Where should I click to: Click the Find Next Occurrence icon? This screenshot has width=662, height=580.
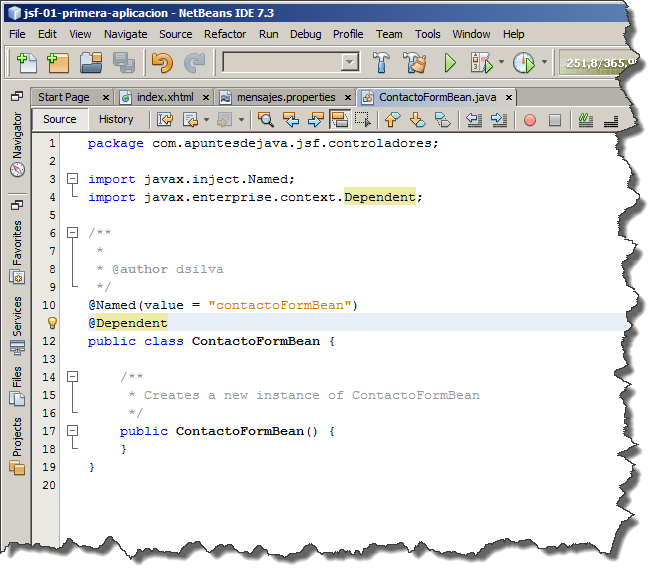click(316, 120)
